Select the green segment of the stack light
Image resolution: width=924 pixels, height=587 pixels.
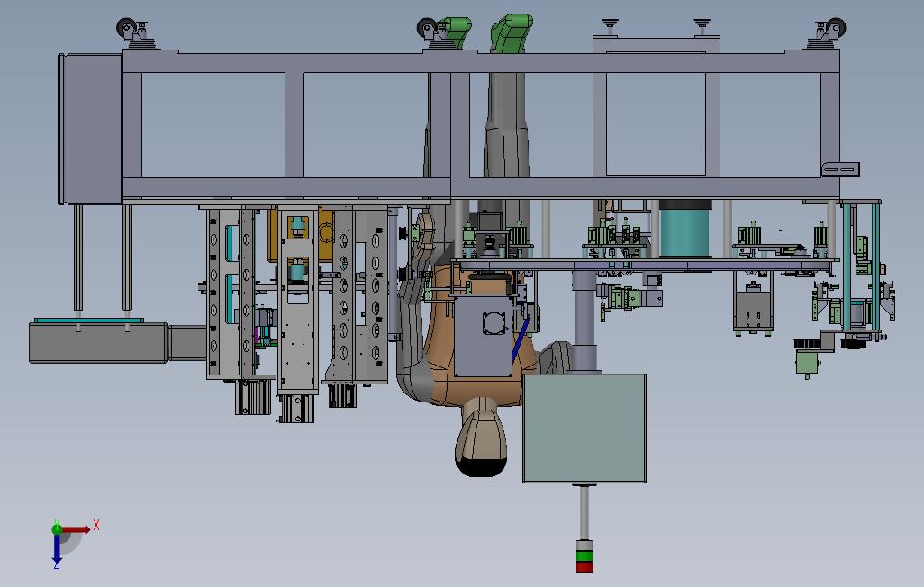584,555
